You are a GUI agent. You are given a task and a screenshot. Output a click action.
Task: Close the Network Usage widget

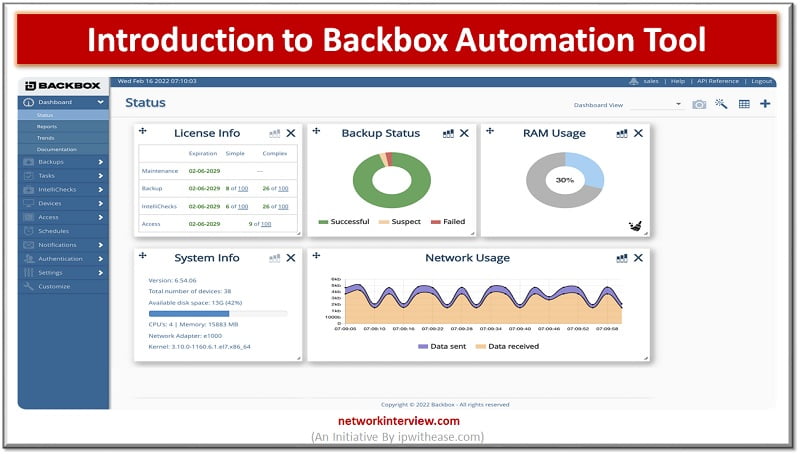pyautogui.click(x=638, y=258)
